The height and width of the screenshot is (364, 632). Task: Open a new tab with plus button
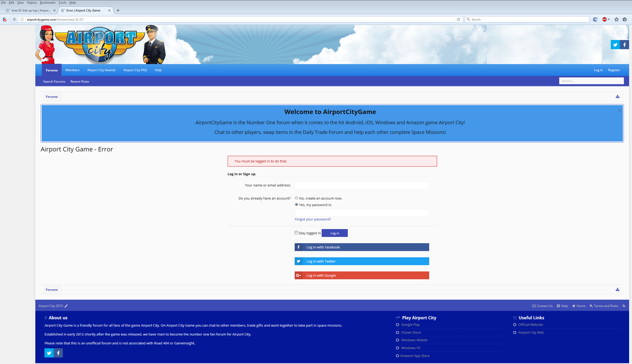click(x=118, y=10)
